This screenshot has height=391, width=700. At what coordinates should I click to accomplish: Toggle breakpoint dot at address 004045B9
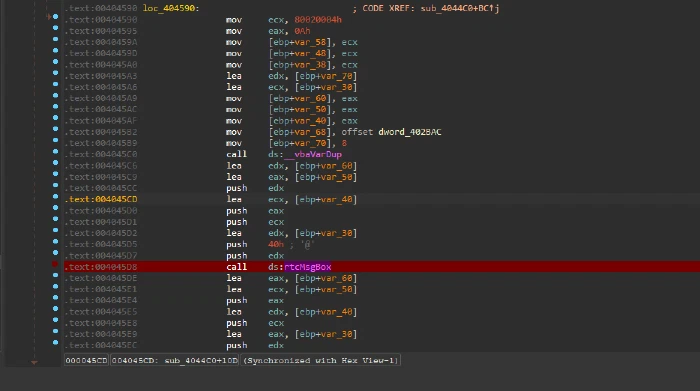coord(55,140)
